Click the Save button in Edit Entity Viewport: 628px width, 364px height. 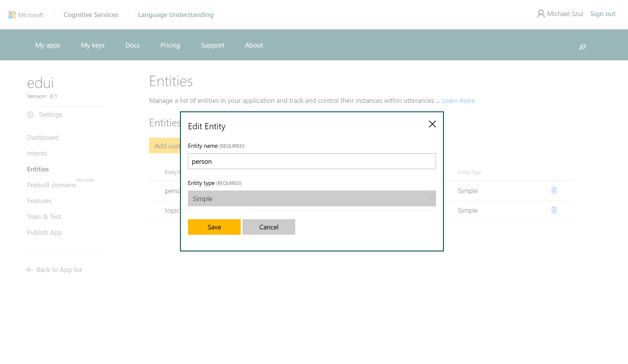tap(214, 227)
